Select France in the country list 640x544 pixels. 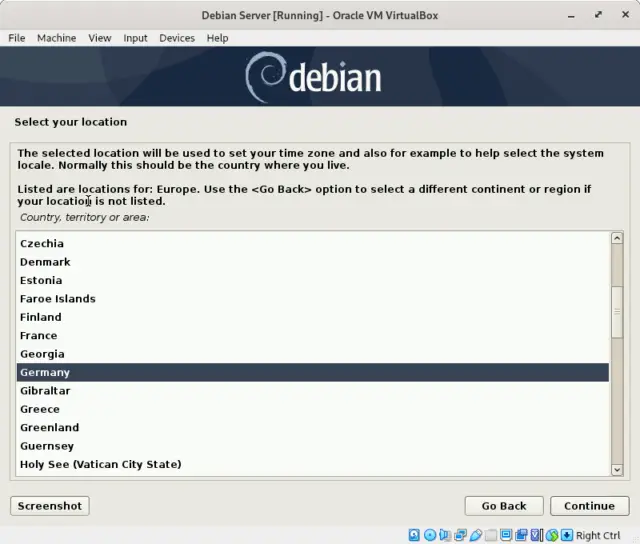tap(313, 335)
